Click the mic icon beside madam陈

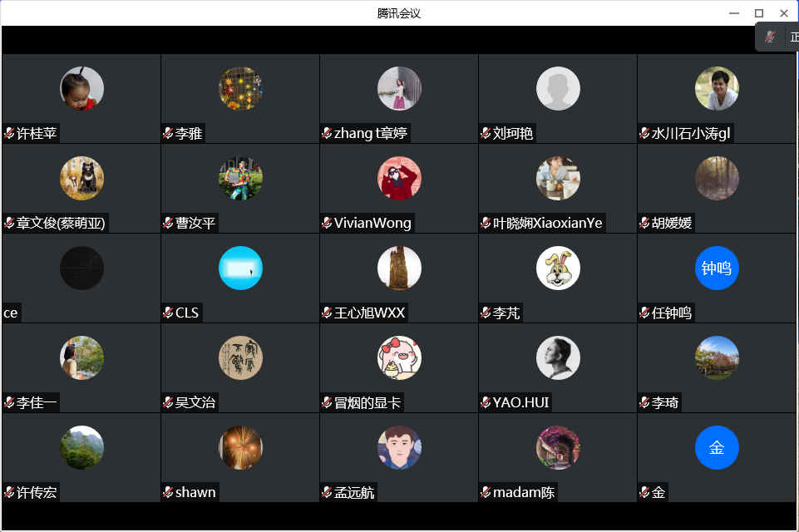(486, 492)
